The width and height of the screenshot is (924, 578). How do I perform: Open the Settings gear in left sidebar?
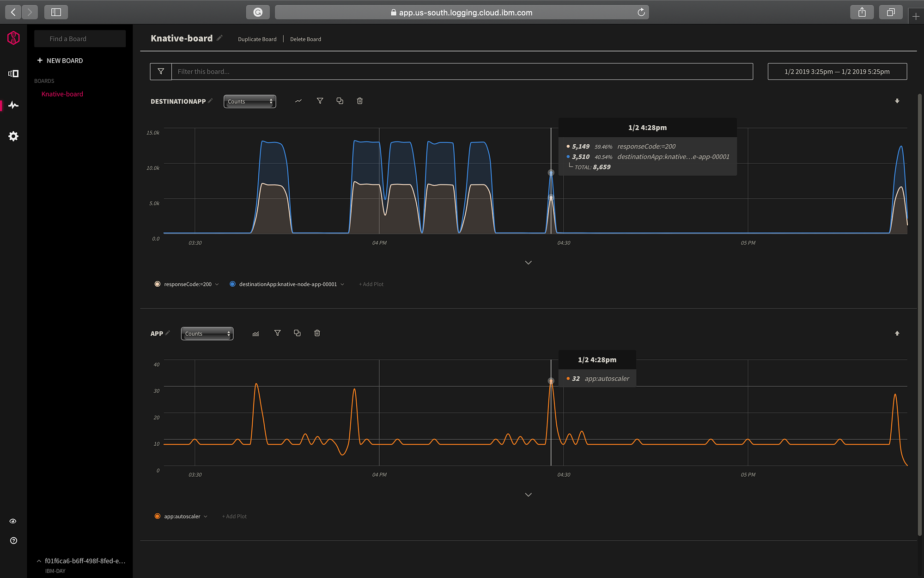[x=13, y=136]
